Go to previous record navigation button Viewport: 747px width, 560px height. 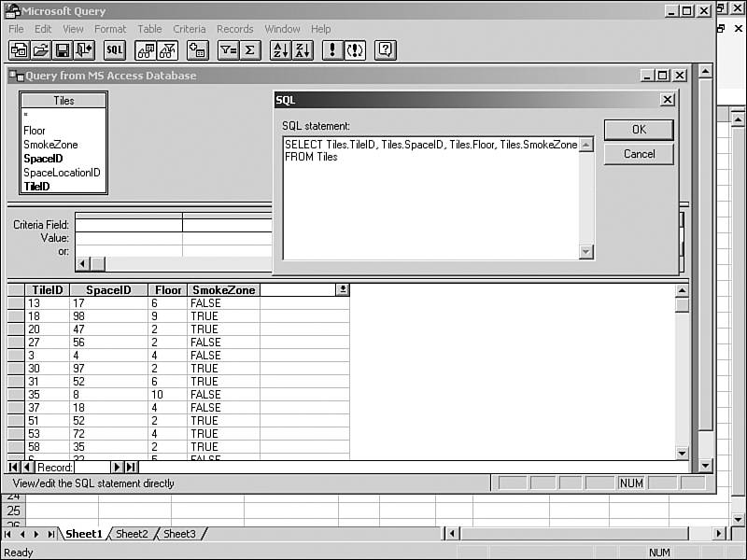[27, 468]
